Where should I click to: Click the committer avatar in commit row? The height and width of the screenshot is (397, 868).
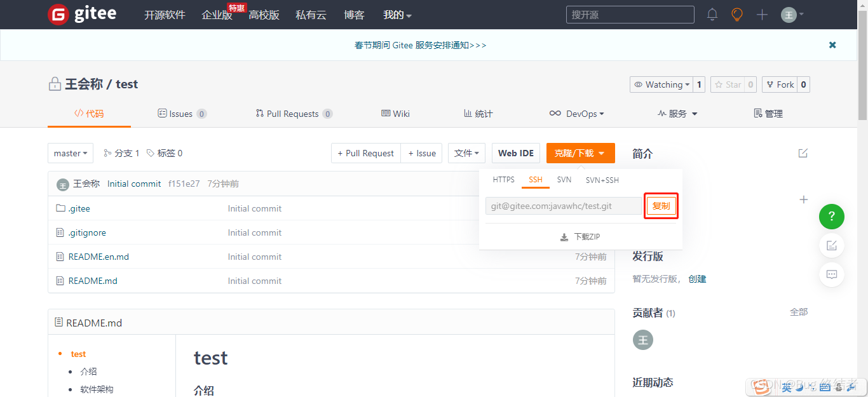(62, 184)
